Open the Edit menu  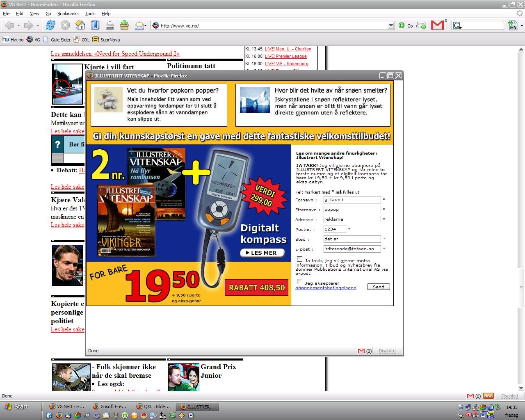click(20, 14)
